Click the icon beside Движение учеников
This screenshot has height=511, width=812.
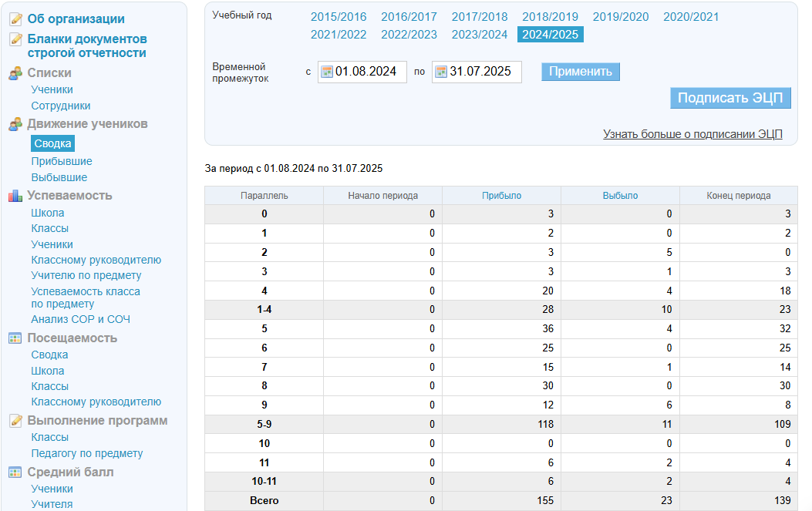[x=15, y=124]
